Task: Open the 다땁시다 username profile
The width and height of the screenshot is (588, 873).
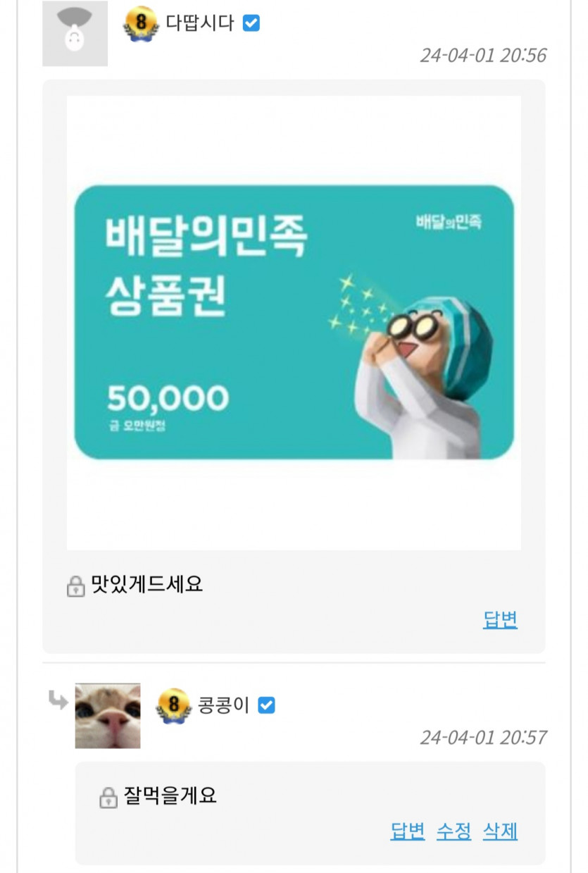Action: pyautogui.click(x=200, y=23)
